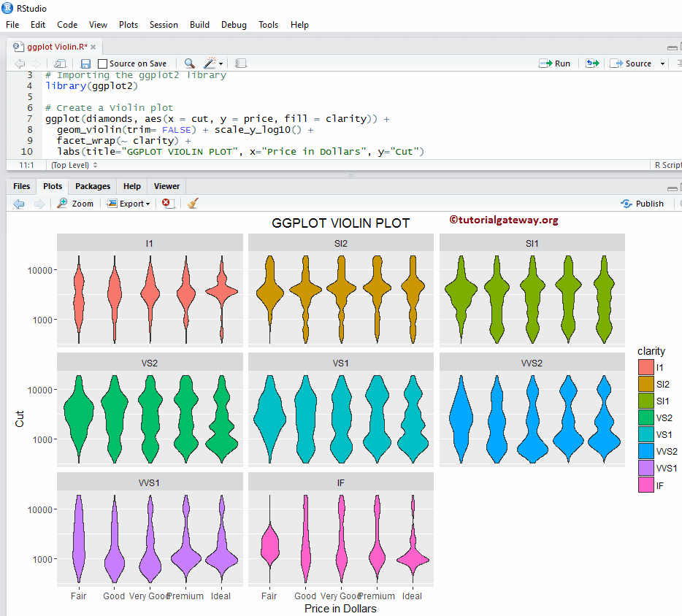The image size is (682, 616).
Task: Open the Export dropdown in the Plots pane
Action: pos(129,203)
